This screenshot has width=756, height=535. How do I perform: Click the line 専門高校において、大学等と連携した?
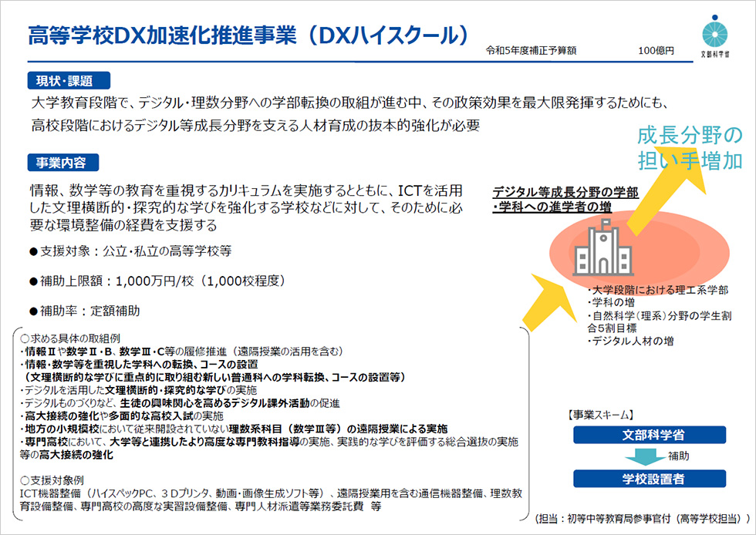coord(269,442)
